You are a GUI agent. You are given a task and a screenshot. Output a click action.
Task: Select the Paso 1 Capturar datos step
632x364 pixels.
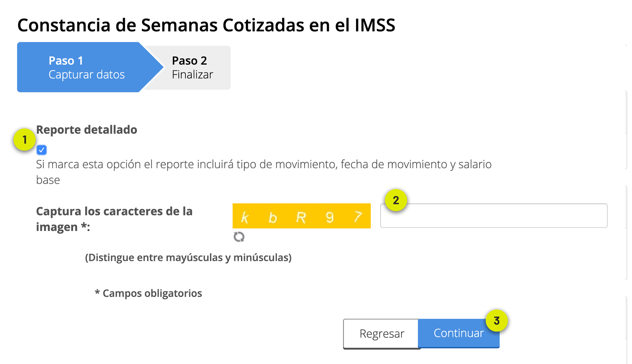click(87, 67)
